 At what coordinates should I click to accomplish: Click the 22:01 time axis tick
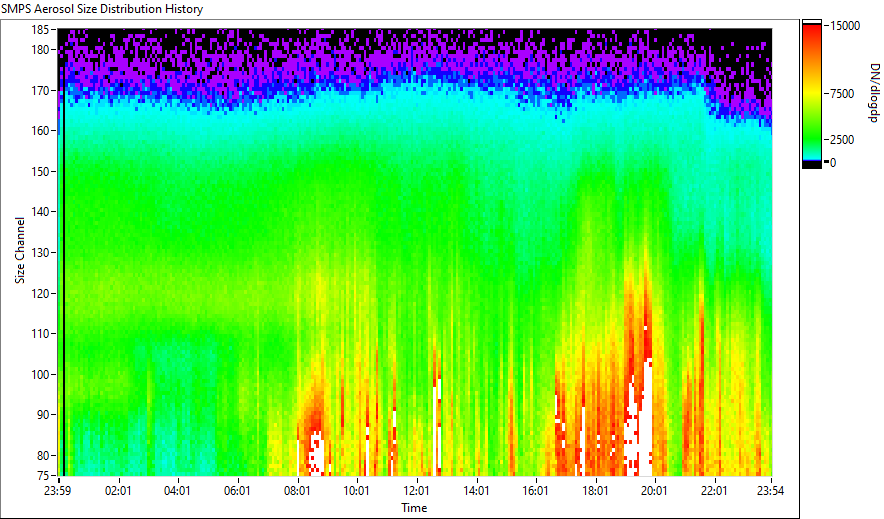click(x=714, y=491)
